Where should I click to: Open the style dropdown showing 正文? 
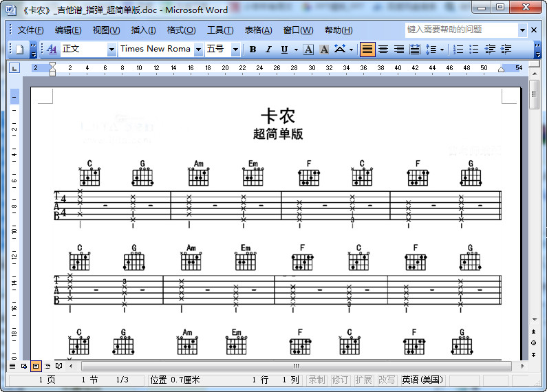(x=111, y=50)
